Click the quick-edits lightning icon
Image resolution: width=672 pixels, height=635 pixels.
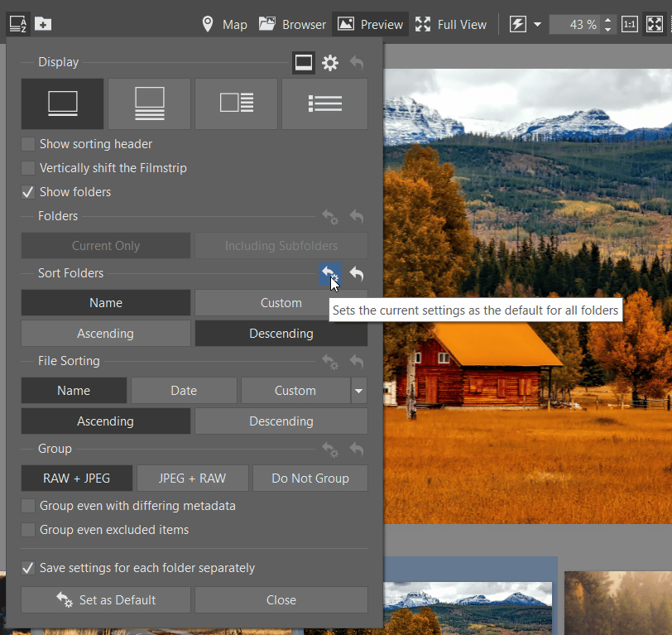point(520,24)
